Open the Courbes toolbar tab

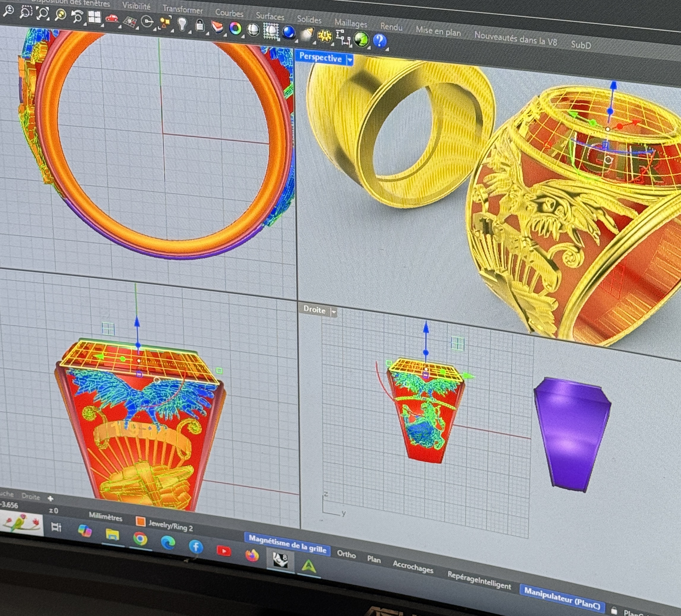(229, 13)
